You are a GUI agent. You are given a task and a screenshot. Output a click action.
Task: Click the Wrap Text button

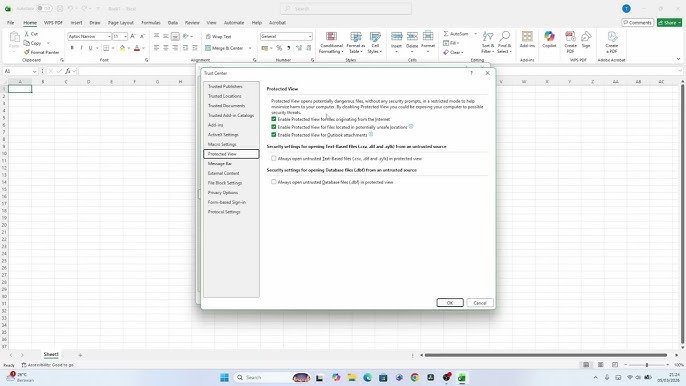tap(218, 36)
